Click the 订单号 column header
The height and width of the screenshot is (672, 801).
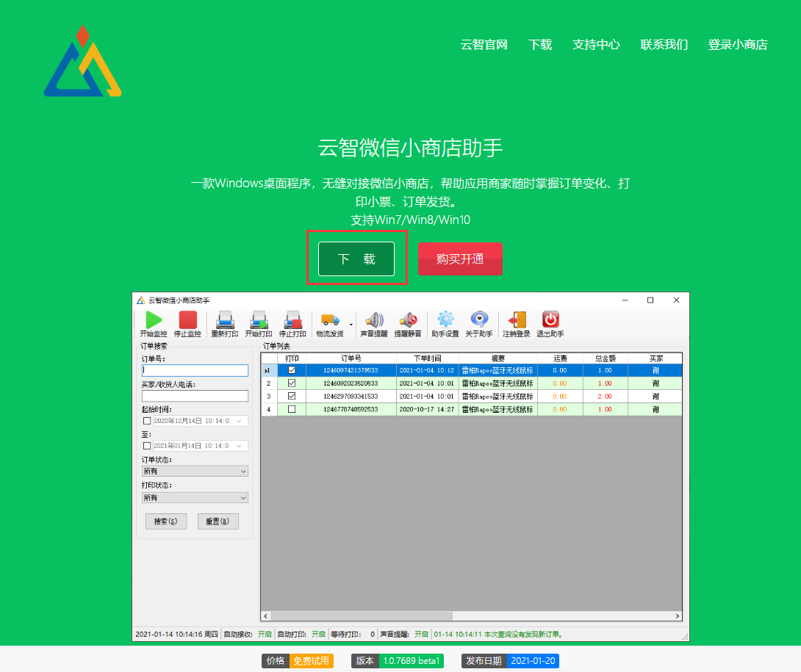click(x=351, y=358)
